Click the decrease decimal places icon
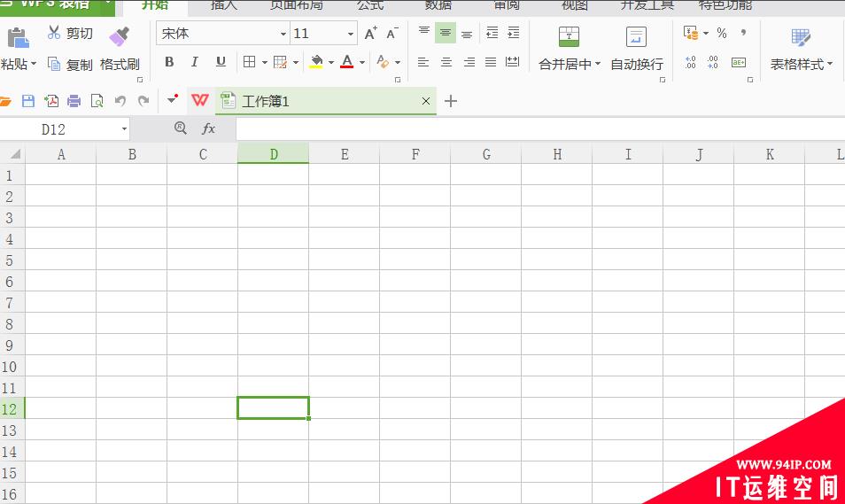845x504 pixels. 712,63
